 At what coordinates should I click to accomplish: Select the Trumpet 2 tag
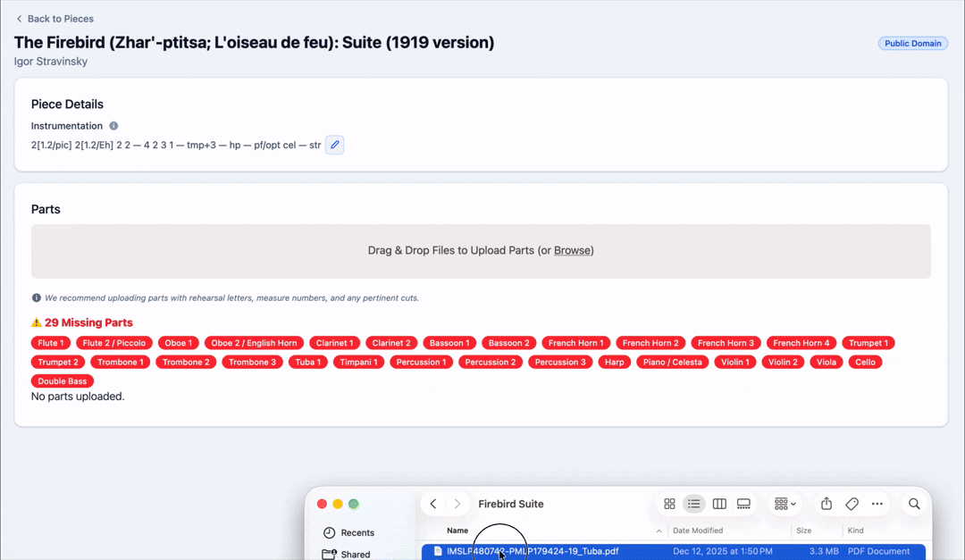[58, 362]
